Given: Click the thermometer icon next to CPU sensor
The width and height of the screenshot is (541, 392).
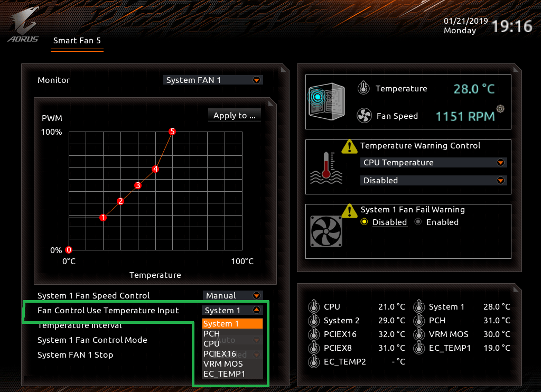Looking at the screenshot, I should pyautogui.click(x=314, y=306).
